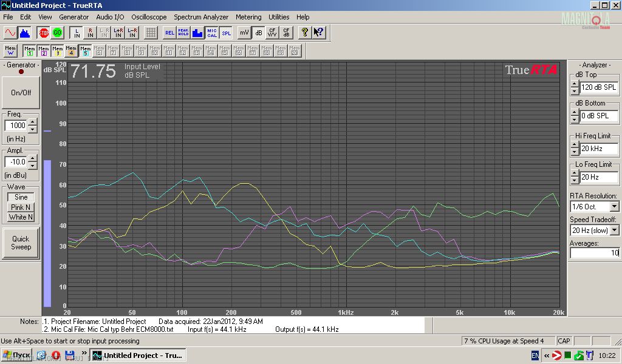Expand hidden system tray icons

click(547, 356)
